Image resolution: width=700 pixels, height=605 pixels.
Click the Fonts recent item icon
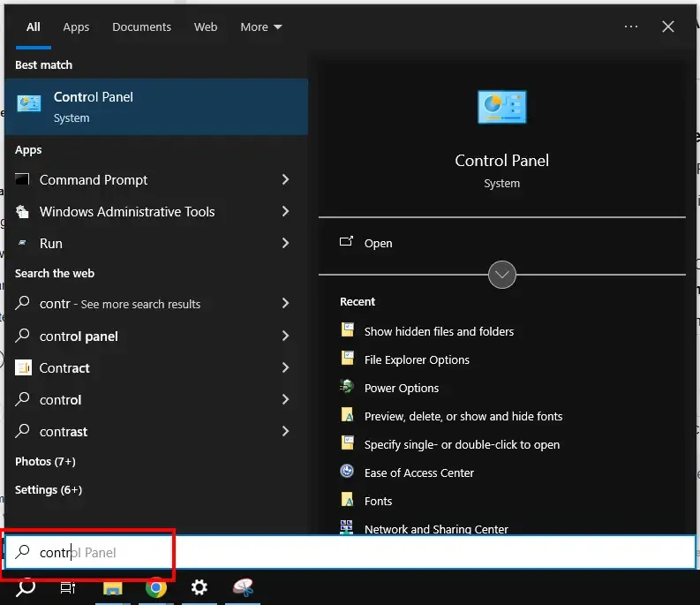pyautogui.click(x=347, y=499)
